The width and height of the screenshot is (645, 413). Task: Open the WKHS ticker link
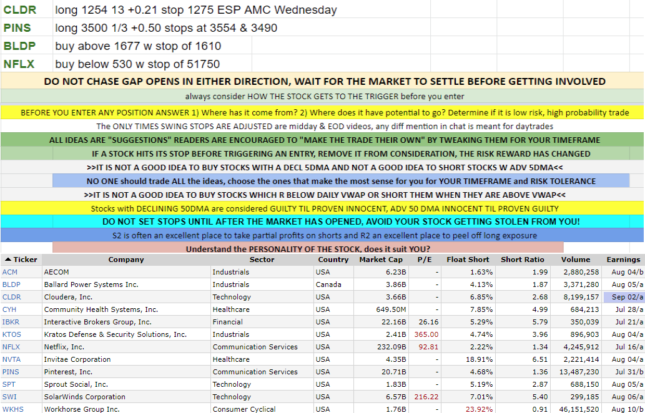tap(13, 409)
